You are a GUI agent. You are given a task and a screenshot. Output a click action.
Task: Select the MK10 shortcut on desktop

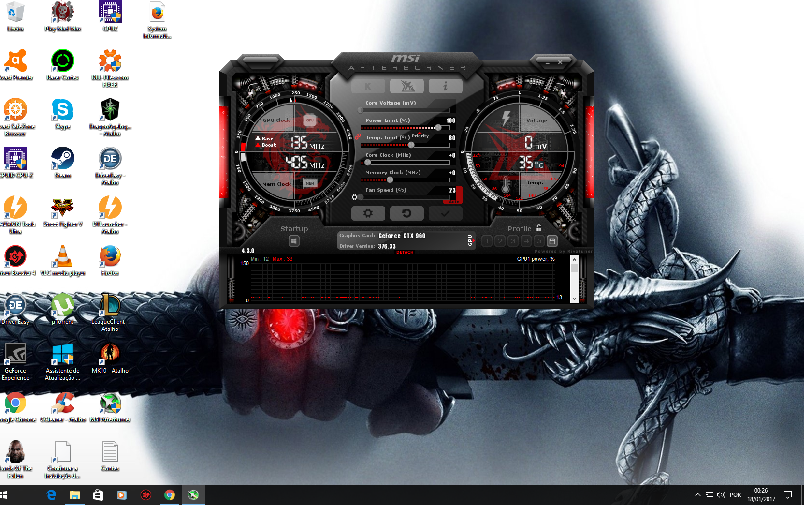110,359
